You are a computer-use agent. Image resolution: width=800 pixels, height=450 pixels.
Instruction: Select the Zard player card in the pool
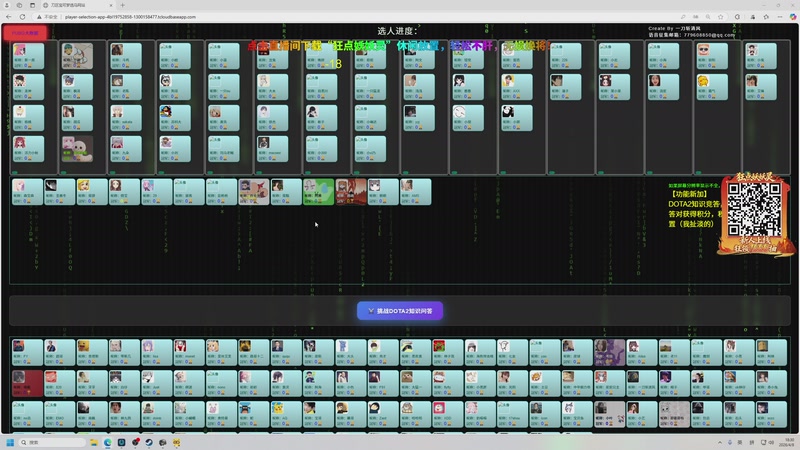tap(383, 414)
